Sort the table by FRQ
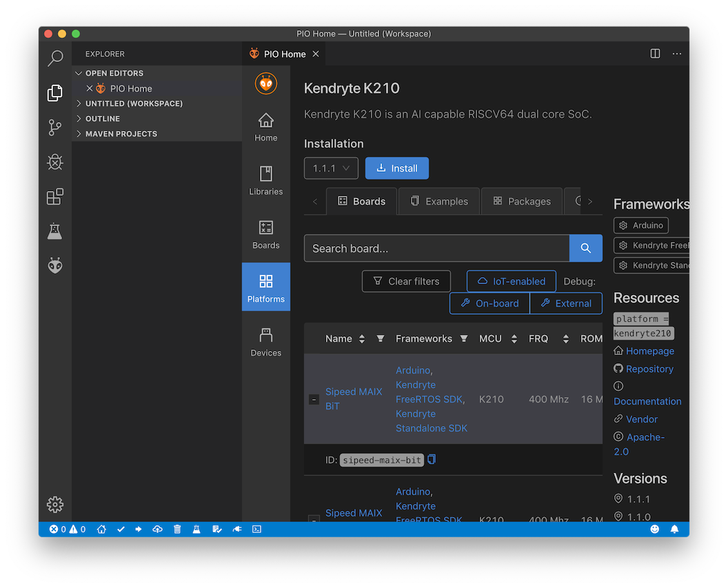728x588 pixels. coord(565,338)
